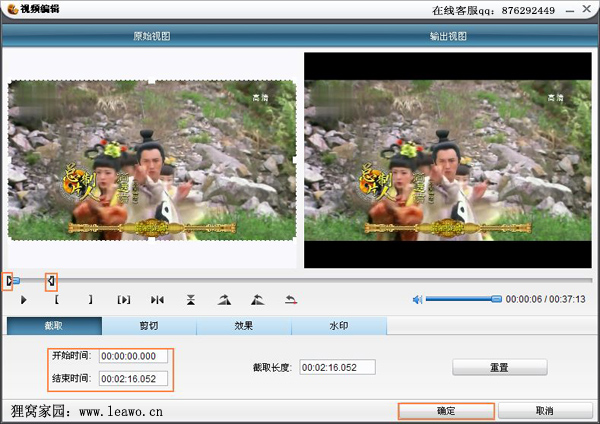The width and height of the screenshot is (600, 424).
Task: Play the video preview
Action: point(24,300)
